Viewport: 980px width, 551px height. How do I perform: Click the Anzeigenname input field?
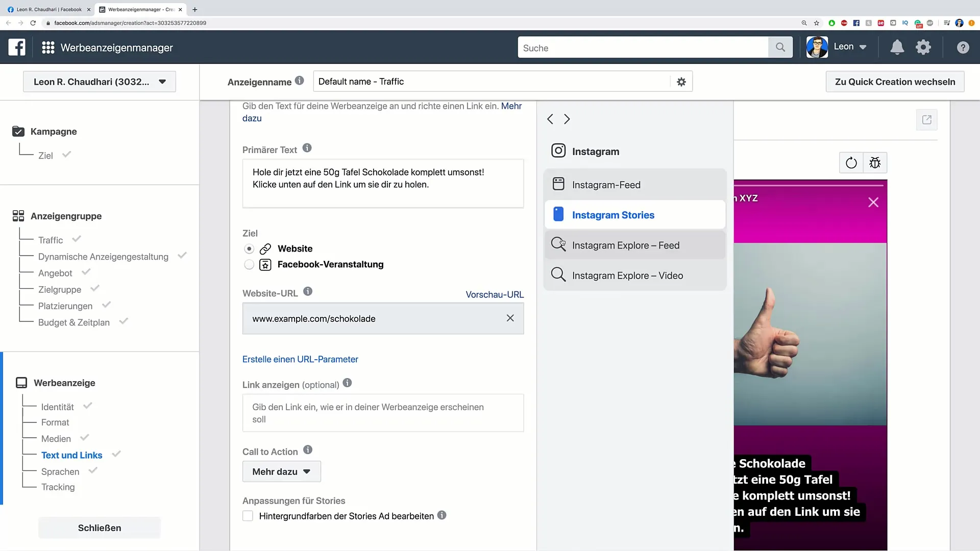pyautogui.click(x=492, y=82)
